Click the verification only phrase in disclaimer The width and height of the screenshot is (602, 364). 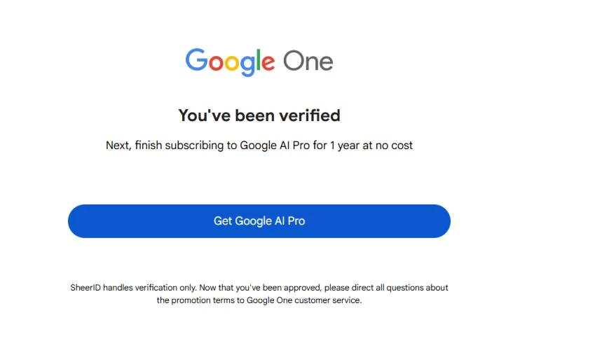(166, 288)
